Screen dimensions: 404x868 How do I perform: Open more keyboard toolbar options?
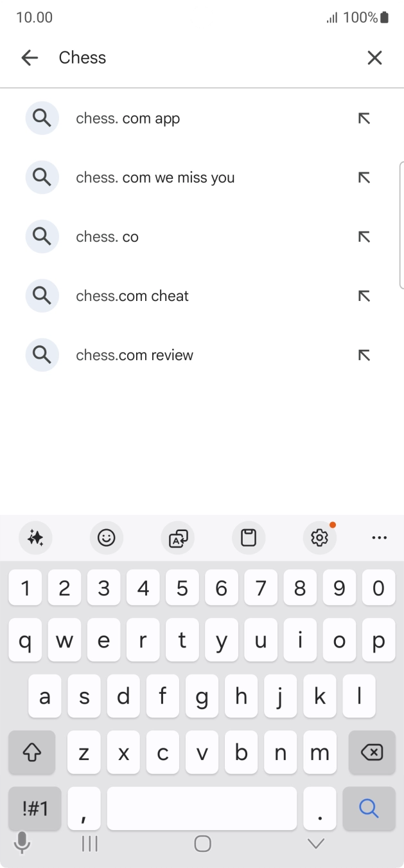379,538
